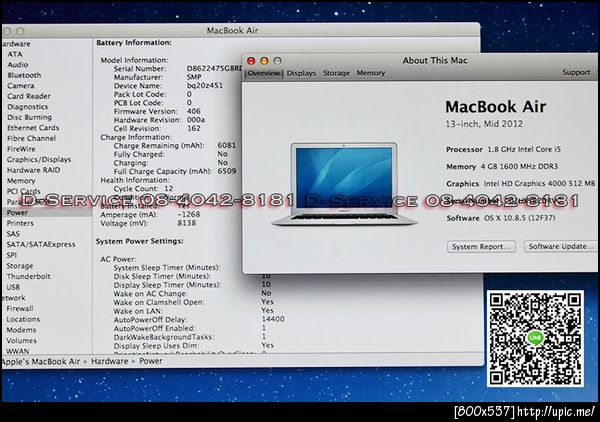Click the Software Update... button
The width and height of the screenshot is (600, 422).
pos(560,246)
